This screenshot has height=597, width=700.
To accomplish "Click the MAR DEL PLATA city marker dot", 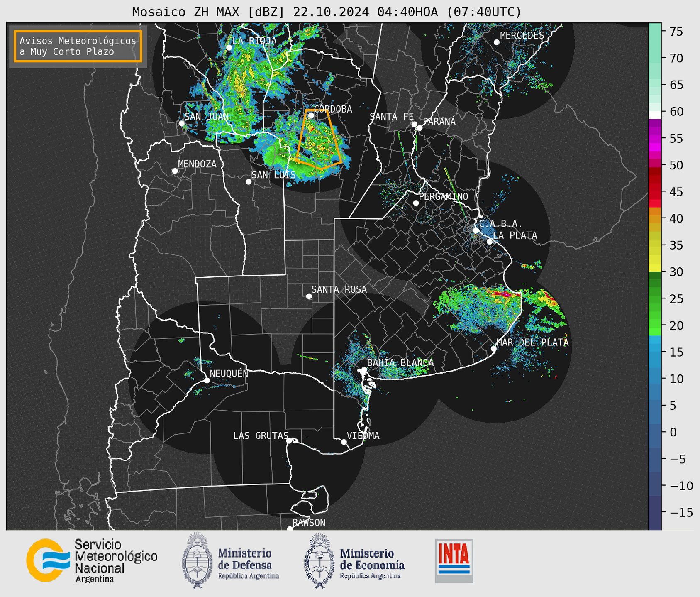I will [494, 349].
